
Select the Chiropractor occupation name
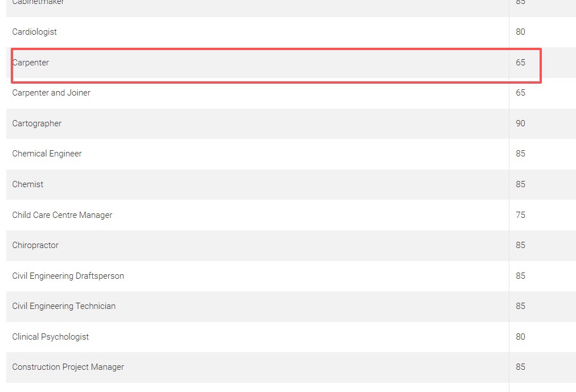(x=35, y=245)
